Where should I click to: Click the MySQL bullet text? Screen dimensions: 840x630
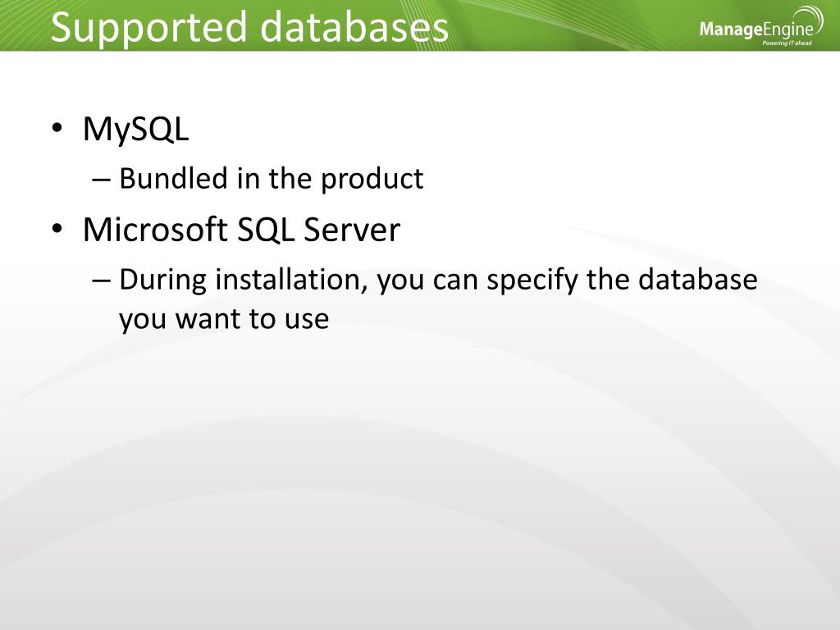(x=136, y=130)
